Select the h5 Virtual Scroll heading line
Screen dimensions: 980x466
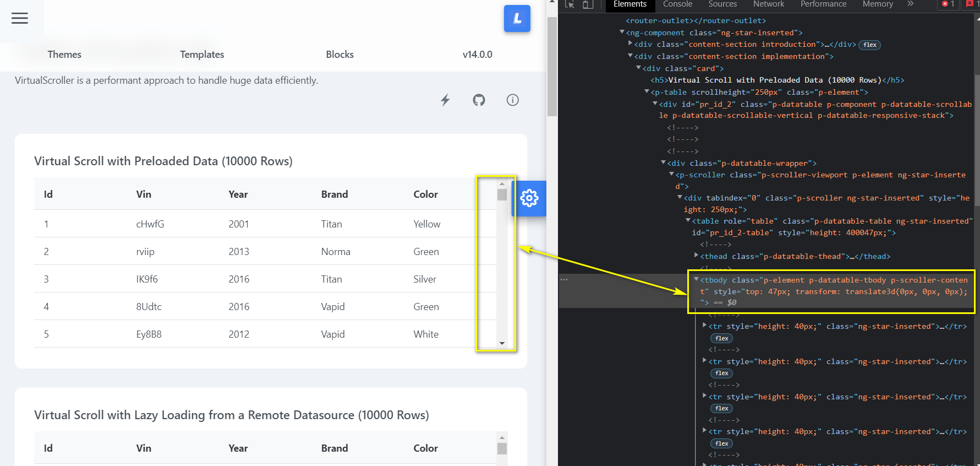[x=778, y=80]
